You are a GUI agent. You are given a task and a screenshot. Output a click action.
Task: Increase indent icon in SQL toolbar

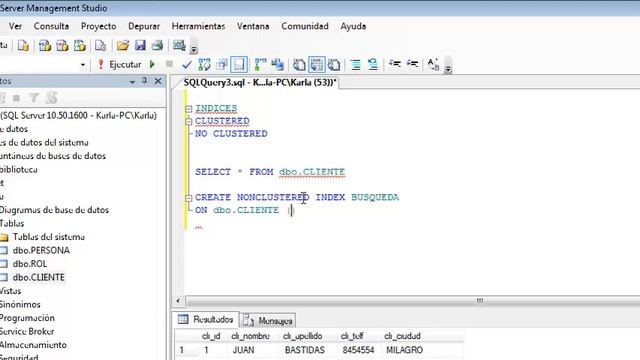(412, 64)
